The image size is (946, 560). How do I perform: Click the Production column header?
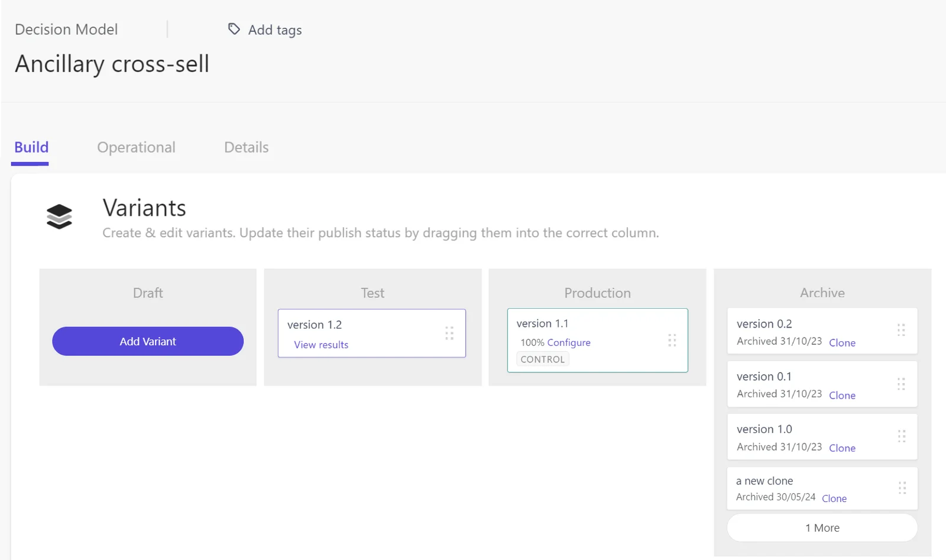tap(597, 293)
